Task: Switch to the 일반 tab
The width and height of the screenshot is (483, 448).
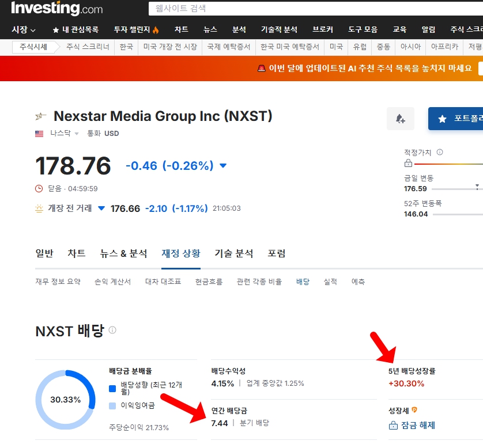Action: pos(44,253)
